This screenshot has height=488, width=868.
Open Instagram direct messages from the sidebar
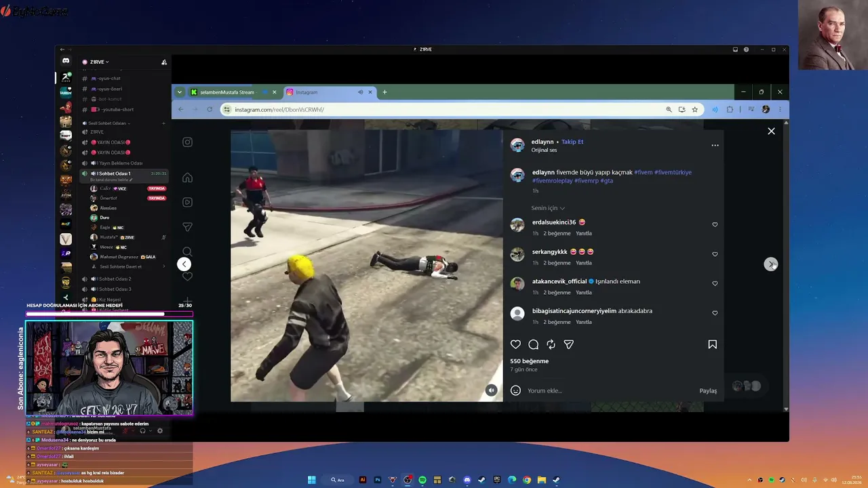point(187,226)
